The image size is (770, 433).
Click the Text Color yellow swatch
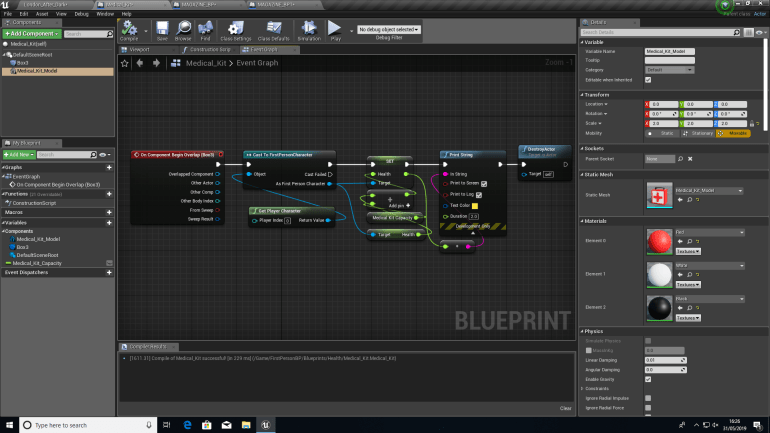coord(475,206)
